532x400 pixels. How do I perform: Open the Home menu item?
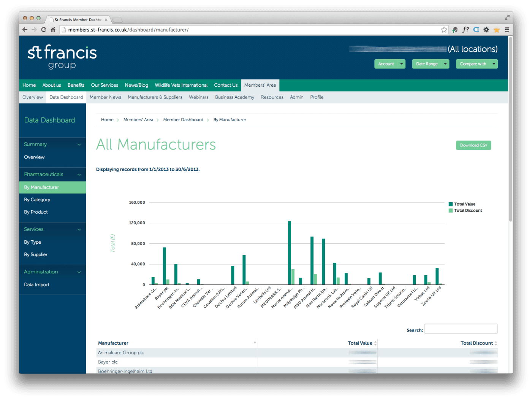tap(29, 85)
